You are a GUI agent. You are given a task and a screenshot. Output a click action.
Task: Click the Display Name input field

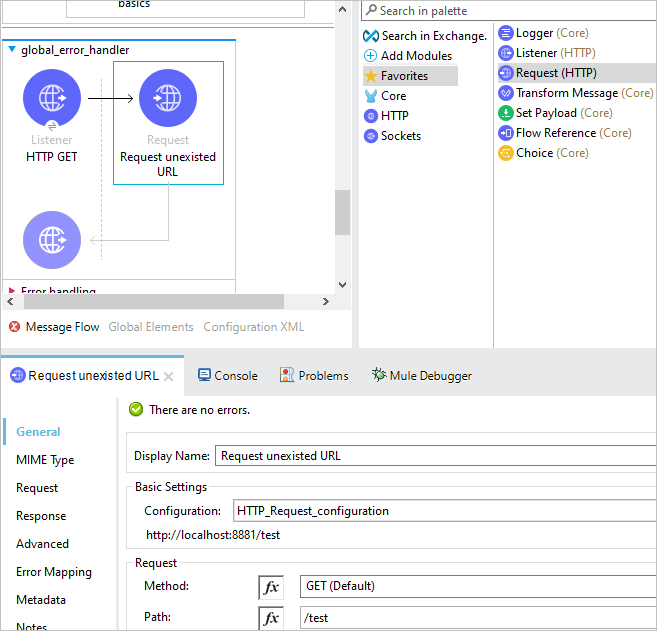436,455
